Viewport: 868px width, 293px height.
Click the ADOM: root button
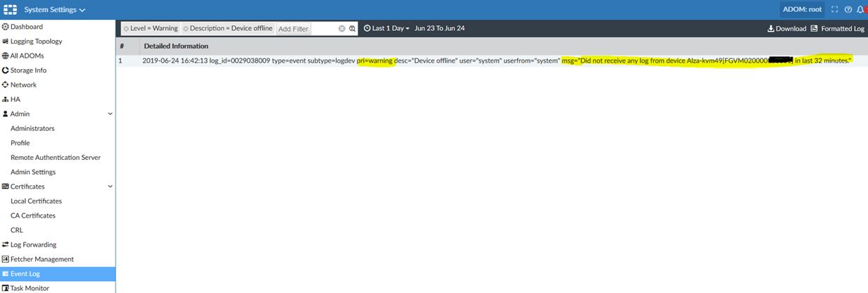pos(802,10)
